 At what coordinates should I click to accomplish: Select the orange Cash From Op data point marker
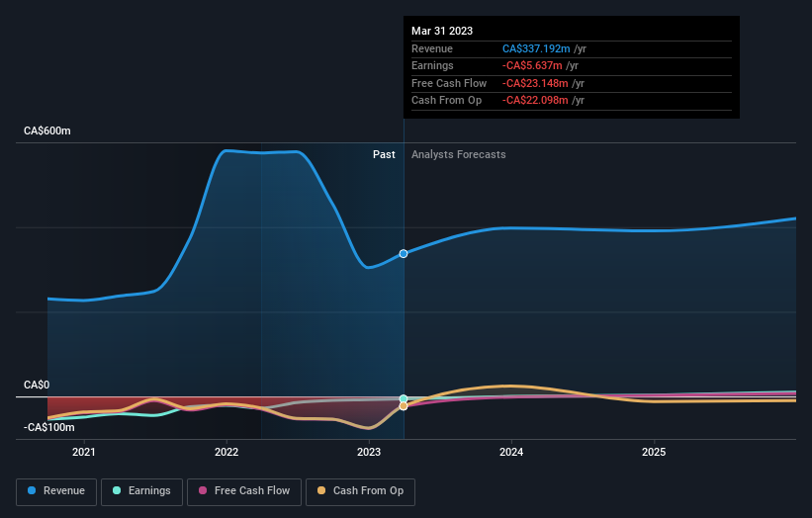(404, 406)
